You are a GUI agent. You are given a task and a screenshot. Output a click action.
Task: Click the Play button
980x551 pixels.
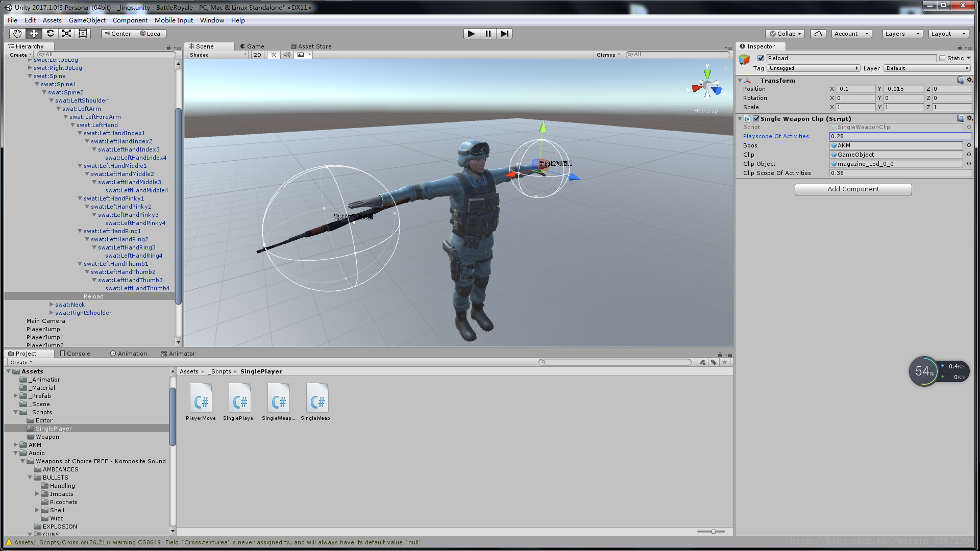click(x=471, y=34)
